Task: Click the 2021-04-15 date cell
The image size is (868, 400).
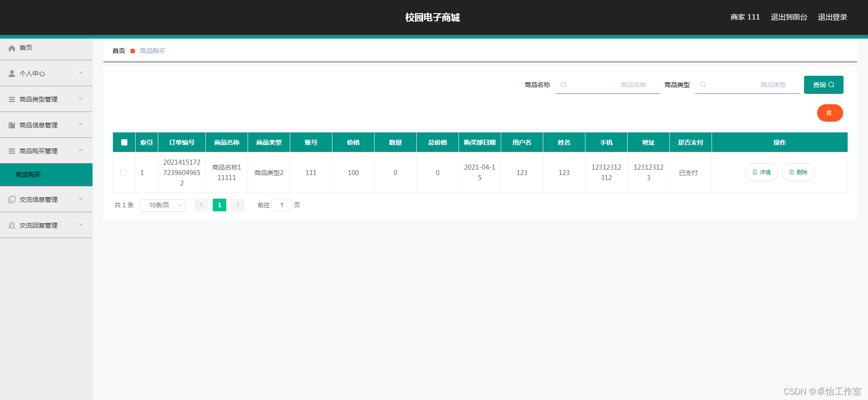Action: pos(480,172)
